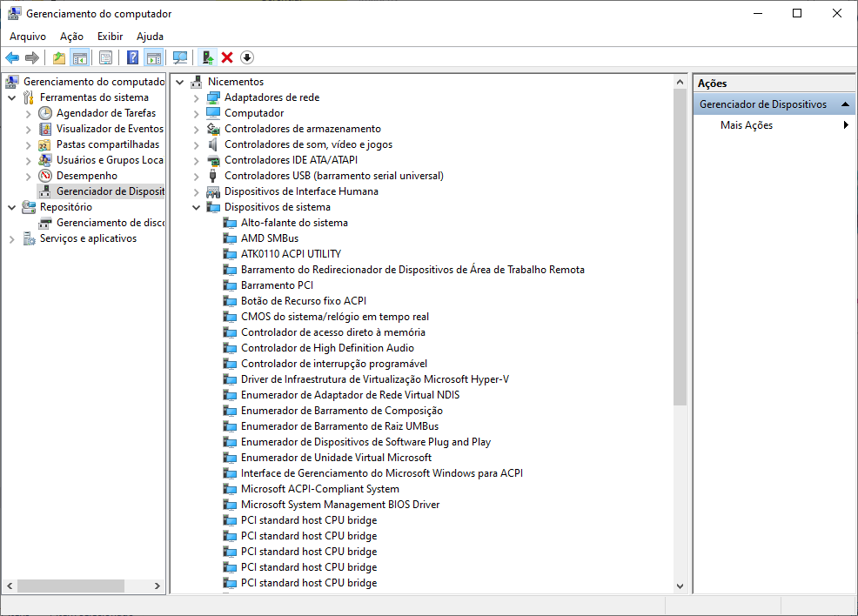Open the Exibir menu
Image resolution: width=858 pixels, height=616 pixels.
110,36
